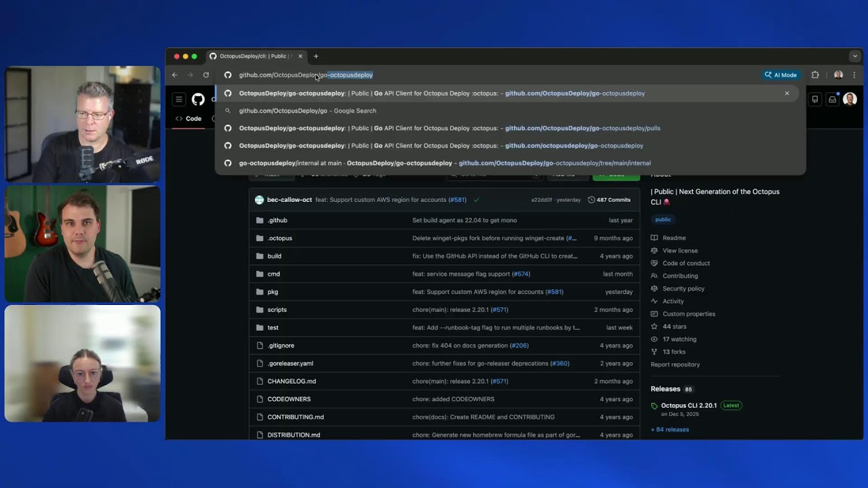Open the .goreleaser.yaml file

[290, 363]
